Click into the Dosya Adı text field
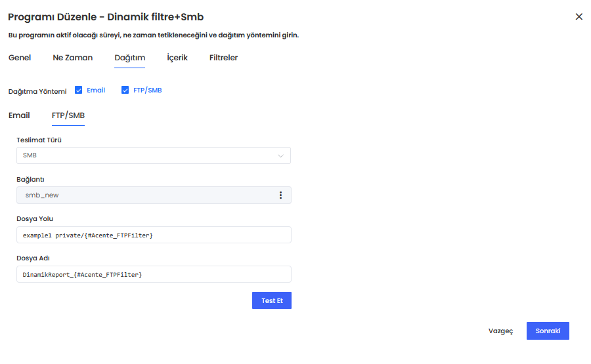Screen dimensions: 591x364 point(153,274)
